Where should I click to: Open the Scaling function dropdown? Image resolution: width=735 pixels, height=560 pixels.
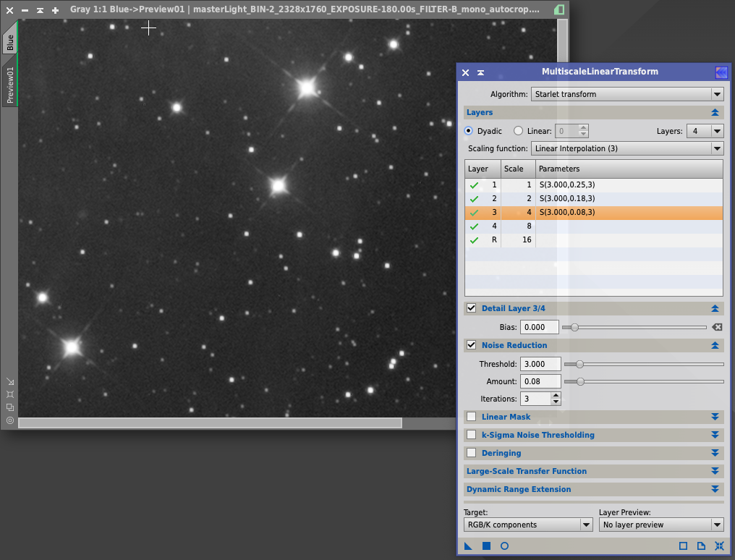tap(627, 148)
